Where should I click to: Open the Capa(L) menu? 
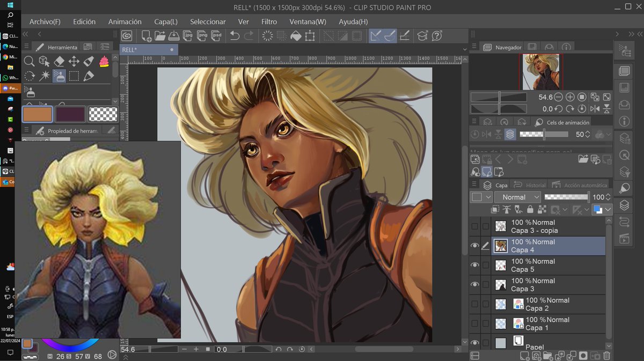(x=166, y=21)
